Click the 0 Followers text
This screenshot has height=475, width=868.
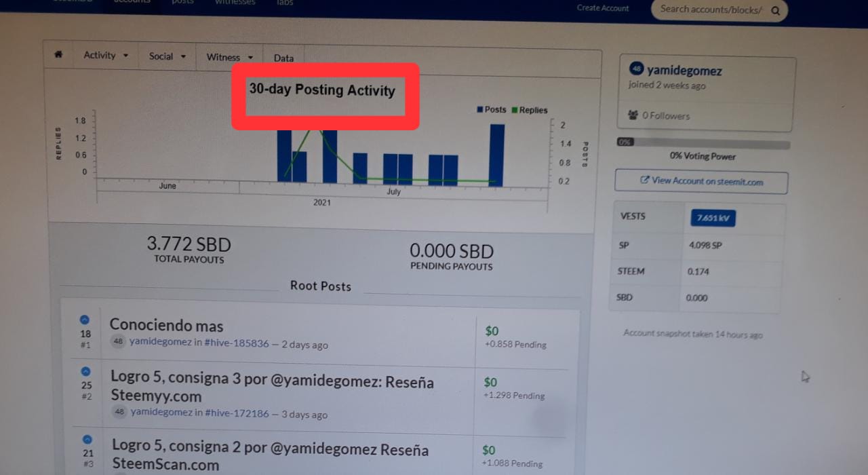click(666, 115)
